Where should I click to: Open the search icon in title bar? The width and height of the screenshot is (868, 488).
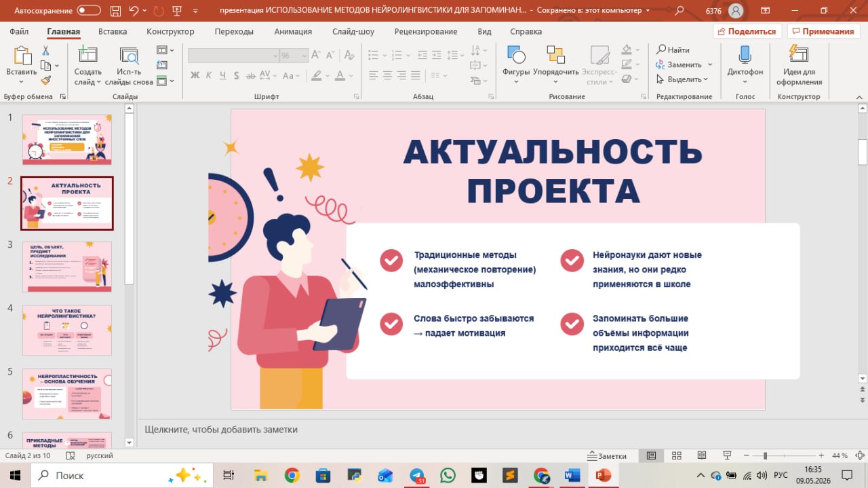tap(679, 11)
